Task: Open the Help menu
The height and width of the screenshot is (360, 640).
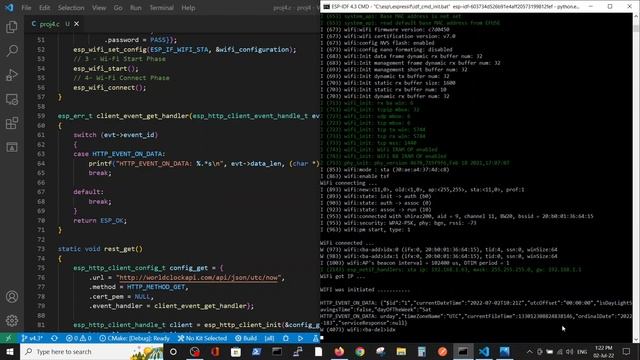Action: pos(188,8)
